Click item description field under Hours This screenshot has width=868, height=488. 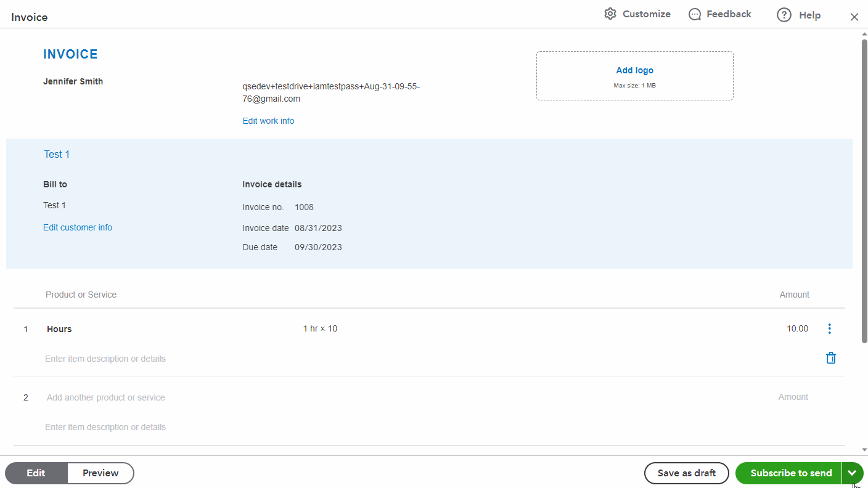coord(105,359)
